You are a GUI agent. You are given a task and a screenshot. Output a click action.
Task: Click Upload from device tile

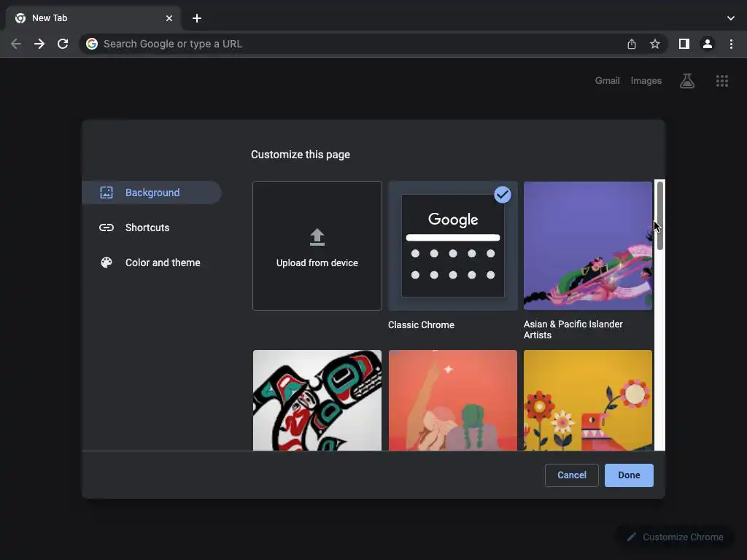[x=317, y=246]
